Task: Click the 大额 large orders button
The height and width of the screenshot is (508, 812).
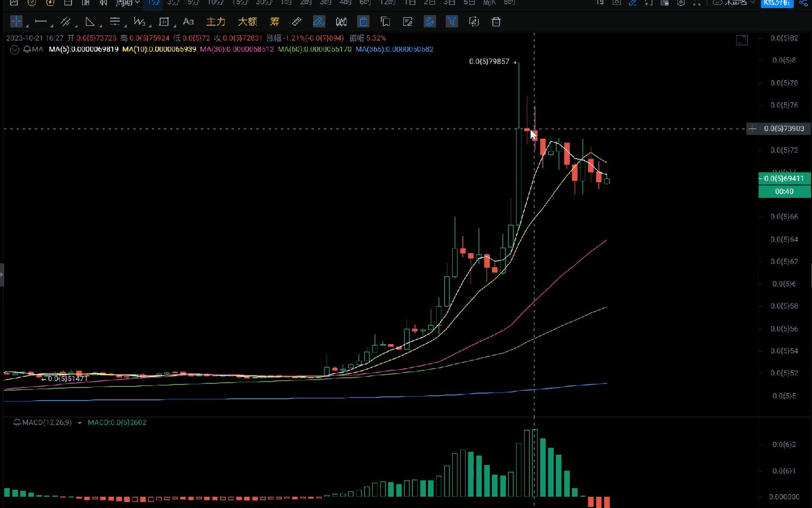Action: tap(248, 22)
